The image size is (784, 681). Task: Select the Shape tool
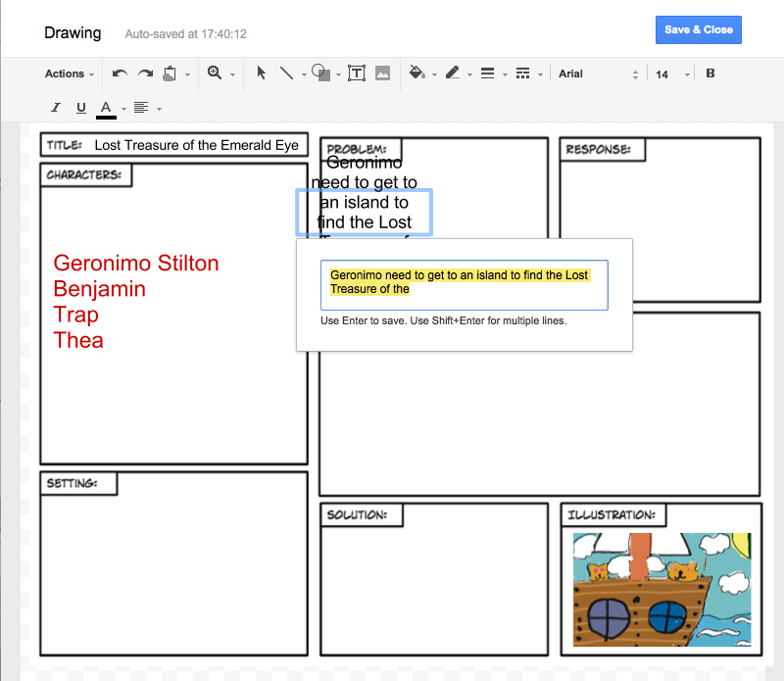click(x=320, y=73)
